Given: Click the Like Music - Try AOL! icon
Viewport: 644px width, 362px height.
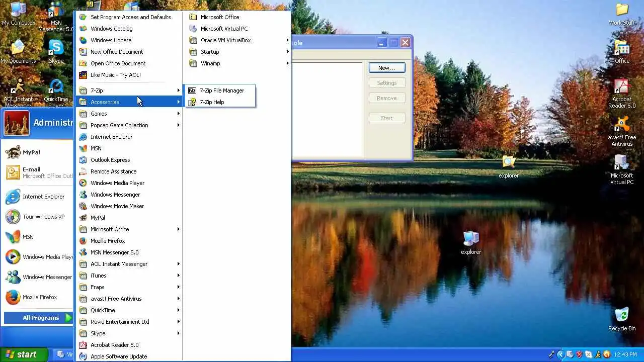Looking at the screenshot, I should click(x=83, y=75).
